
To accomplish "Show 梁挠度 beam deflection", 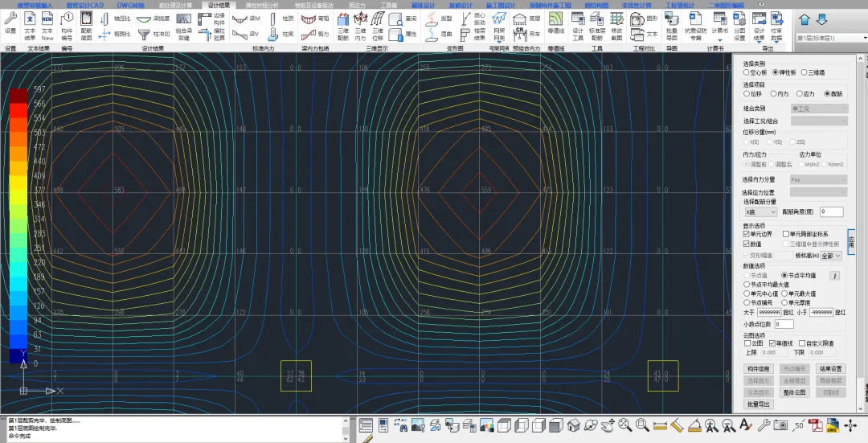I will [x=154, y=18].
